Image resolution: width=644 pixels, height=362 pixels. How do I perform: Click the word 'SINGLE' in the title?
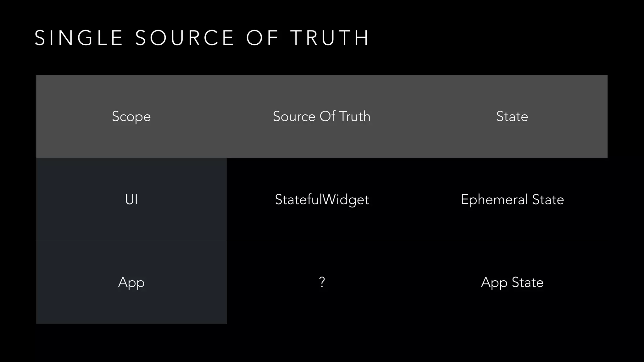coord(79,38)
